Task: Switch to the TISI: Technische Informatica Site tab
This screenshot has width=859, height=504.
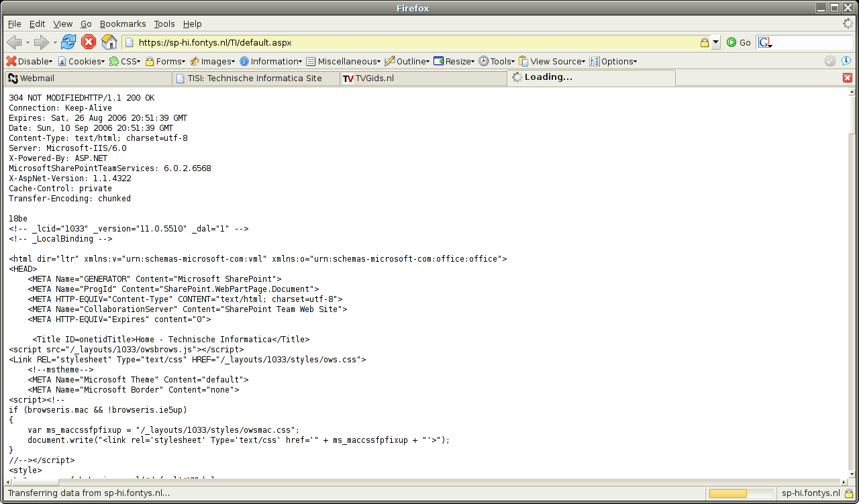Action: point(255,78)
